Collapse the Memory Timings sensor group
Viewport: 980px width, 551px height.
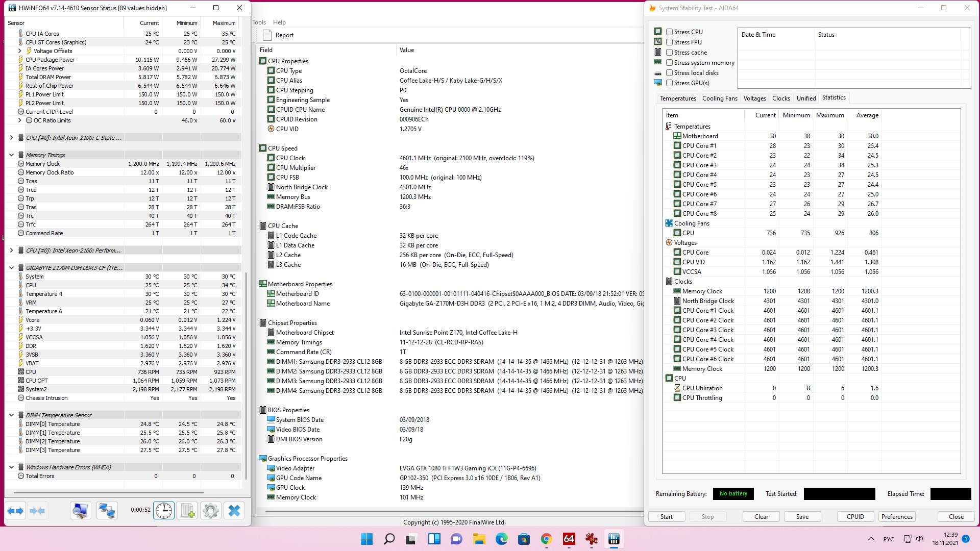(x=11, y=155)
